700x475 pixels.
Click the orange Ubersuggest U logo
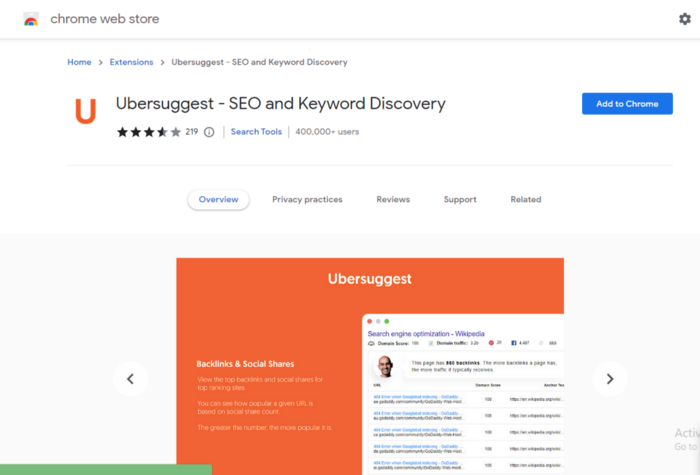[x=85, y=111]
